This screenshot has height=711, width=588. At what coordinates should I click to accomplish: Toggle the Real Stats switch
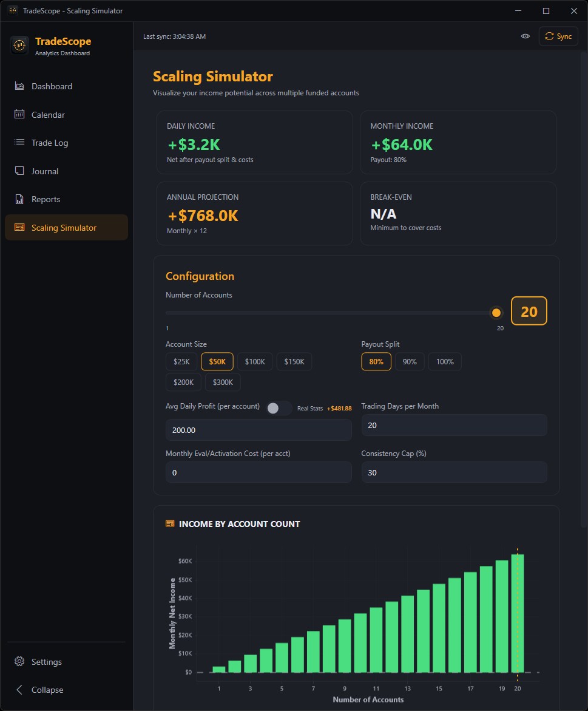[x=279, y=408]
